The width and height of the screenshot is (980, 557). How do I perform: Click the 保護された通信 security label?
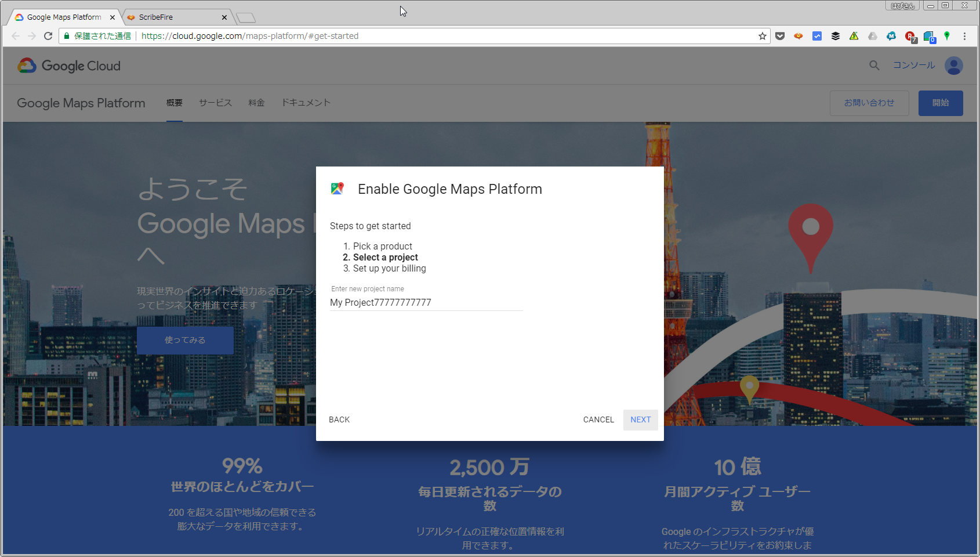click(103, 36)
